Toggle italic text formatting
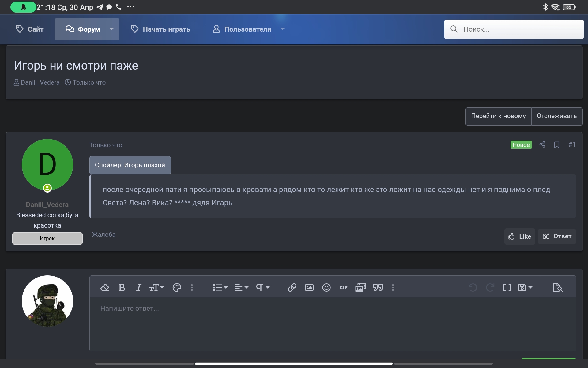Screen dimensions: 588x368 coord(138,288)
